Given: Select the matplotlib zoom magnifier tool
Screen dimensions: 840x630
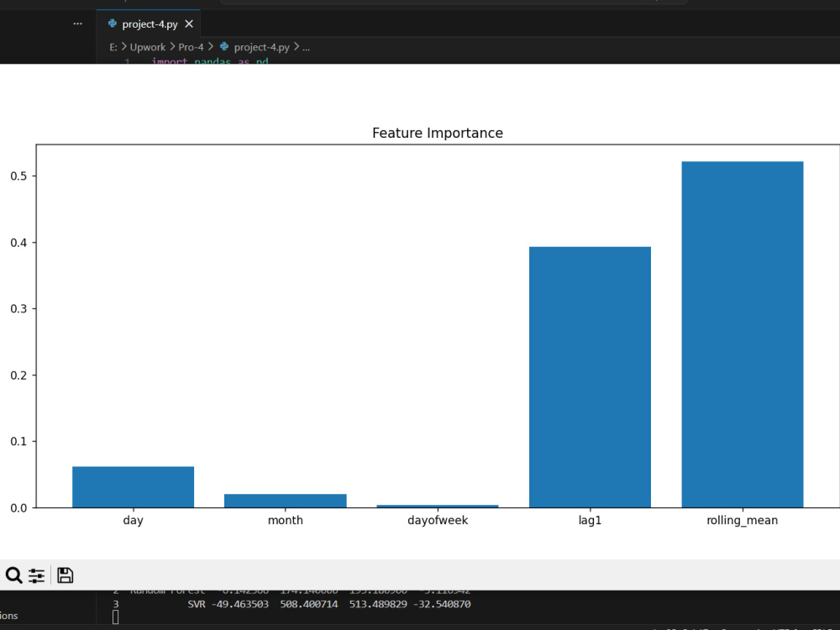Looking at the screenshot, I should pos(14,575).
